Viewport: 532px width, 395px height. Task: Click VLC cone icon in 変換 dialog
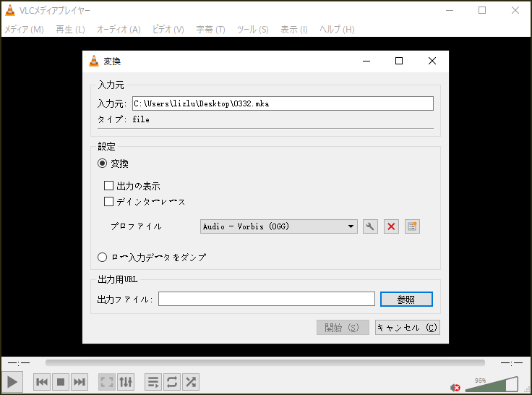94,61
